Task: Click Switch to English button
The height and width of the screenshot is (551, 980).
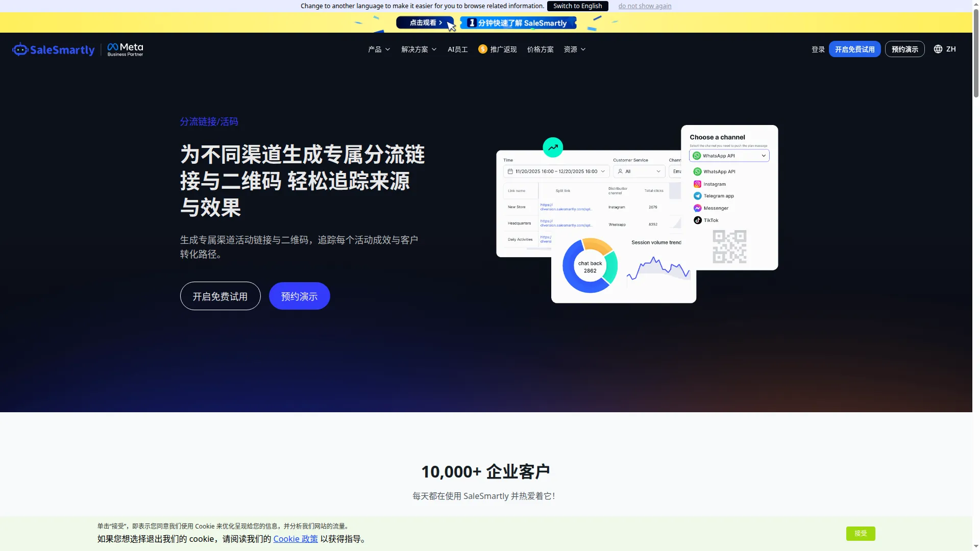Action: (x=577, y=6)
